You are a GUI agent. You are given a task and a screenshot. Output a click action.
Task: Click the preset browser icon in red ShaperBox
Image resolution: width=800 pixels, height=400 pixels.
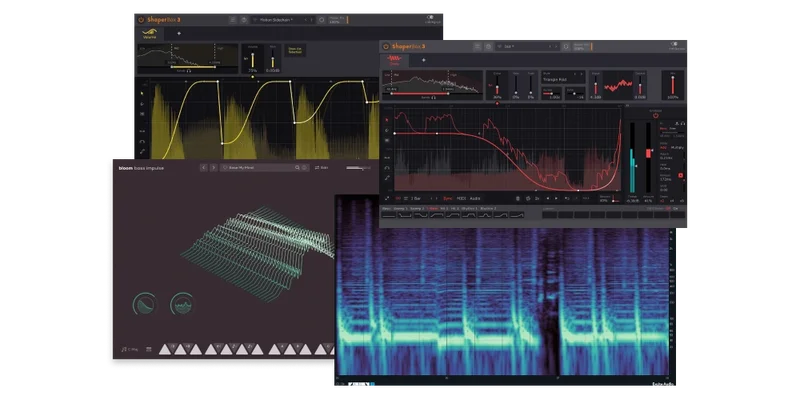tap(488, 46)
